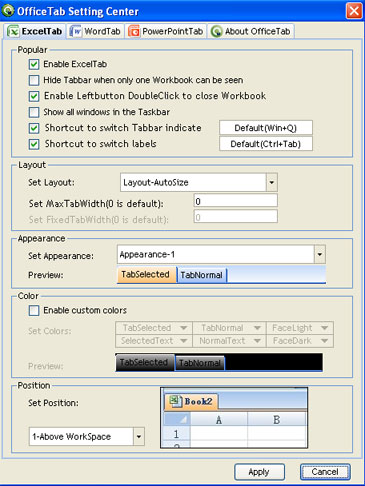Click the Apply button

tap(259, 472)
